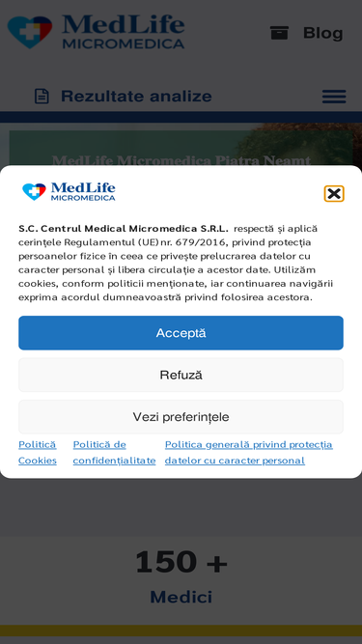
Task: Click the yellow bar below Medici
Action: point(181,630)
